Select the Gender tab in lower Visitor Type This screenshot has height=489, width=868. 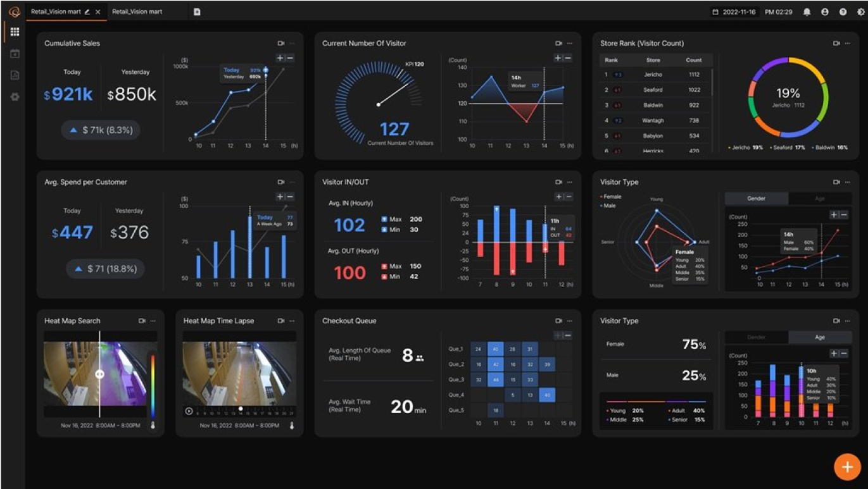coord(757,337)
